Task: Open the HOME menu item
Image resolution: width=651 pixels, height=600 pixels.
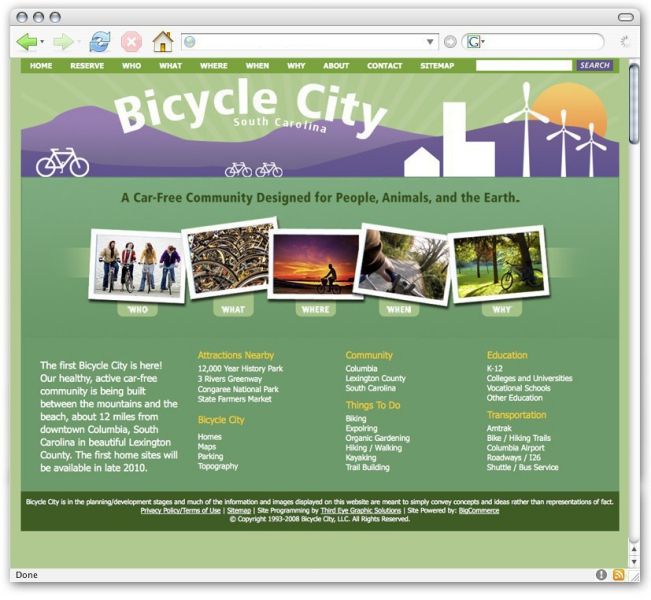Action: click(41, 66)
